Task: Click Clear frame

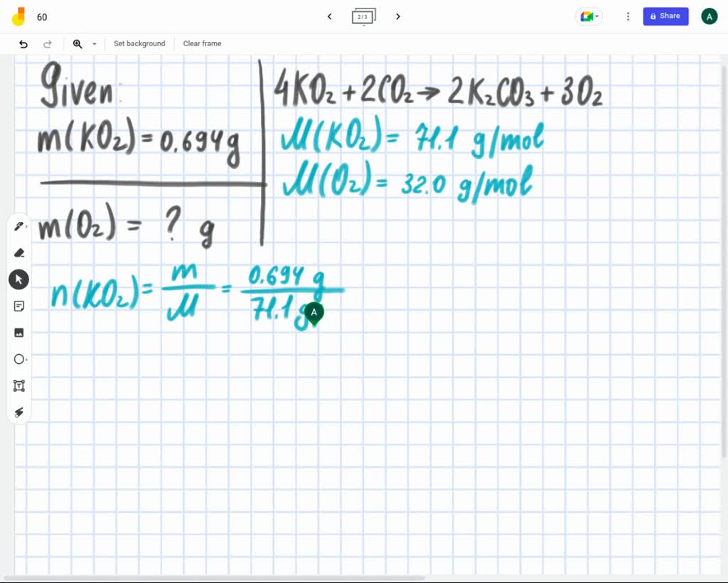Action: click(202, 43)
